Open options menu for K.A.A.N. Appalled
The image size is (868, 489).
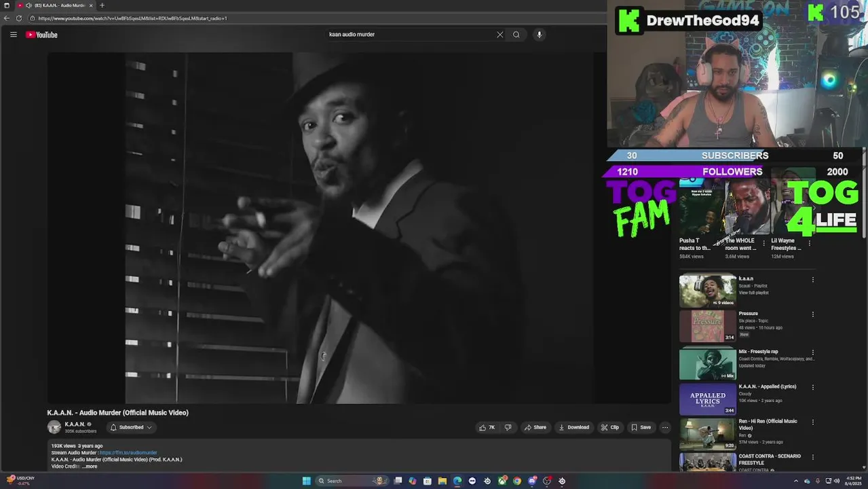tap(812, 387)
